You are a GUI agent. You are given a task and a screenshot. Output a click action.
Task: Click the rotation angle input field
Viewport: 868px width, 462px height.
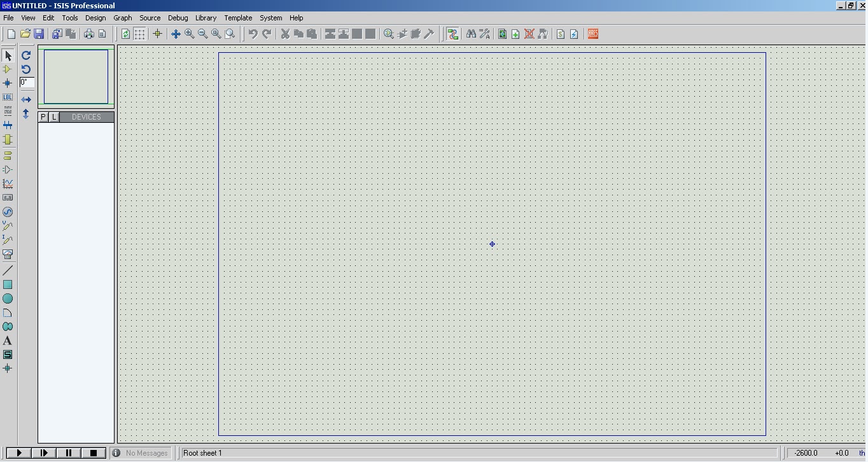(x=27, y=82)
